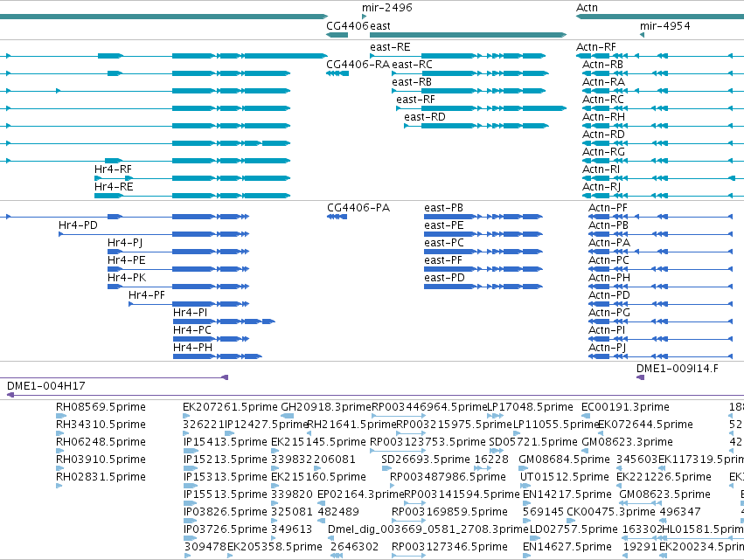Choose the east-PD CDS label
Viewport: 744px width, 560px height.
(444, 279)
